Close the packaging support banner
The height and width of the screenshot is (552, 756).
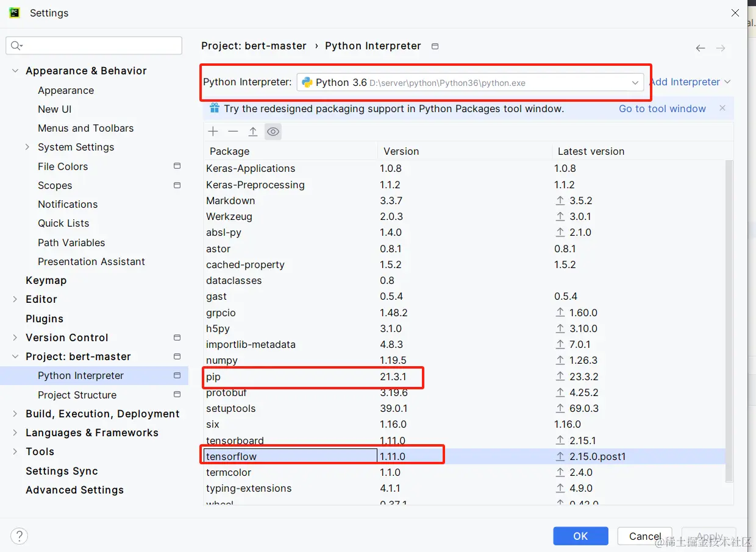tap(722, 108)
